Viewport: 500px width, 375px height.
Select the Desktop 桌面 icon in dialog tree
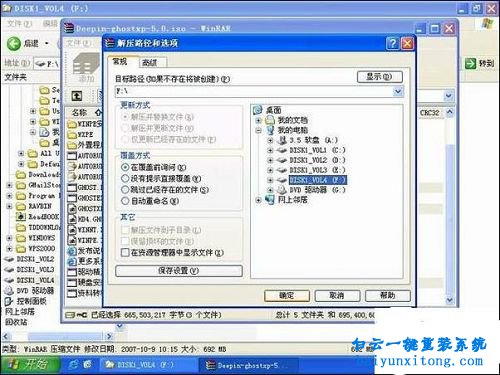(x=258, y=110)
